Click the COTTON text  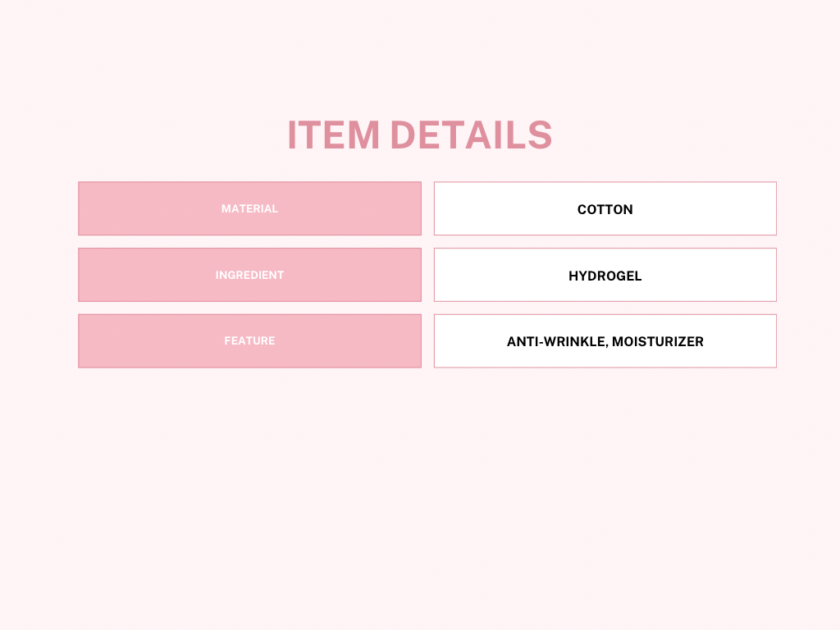(x=605, y=209)
